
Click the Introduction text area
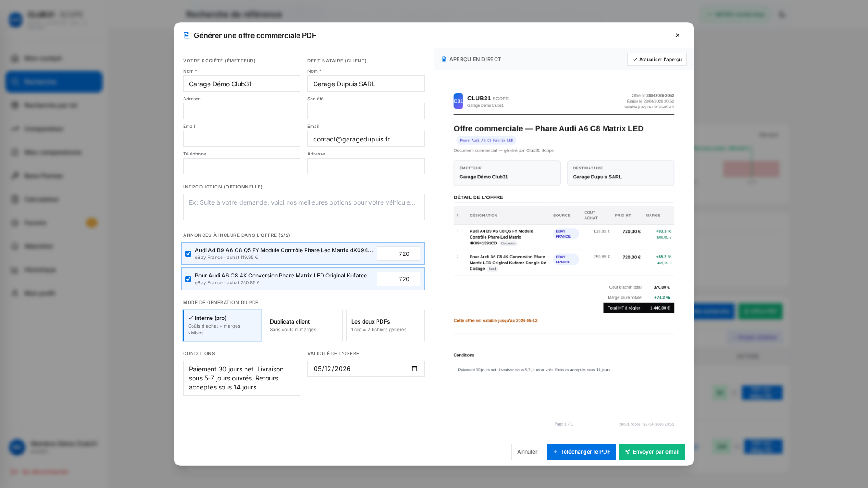pyautogui.click(x=304, y=207)
